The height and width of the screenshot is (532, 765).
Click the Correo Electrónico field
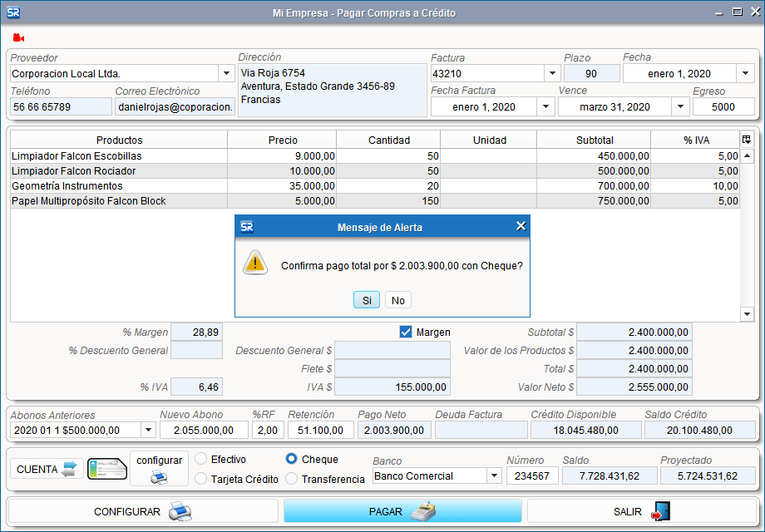point(175,106)
